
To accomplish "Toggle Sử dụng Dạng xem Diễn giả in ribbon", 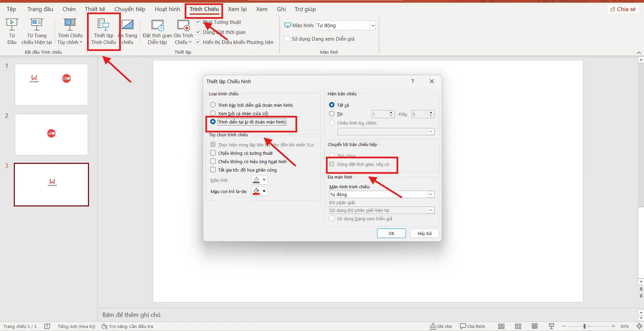I will (287, 39).
